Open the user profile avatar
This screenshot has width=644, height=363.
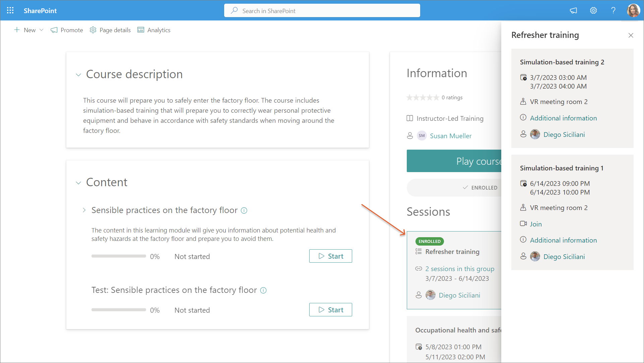633,10
